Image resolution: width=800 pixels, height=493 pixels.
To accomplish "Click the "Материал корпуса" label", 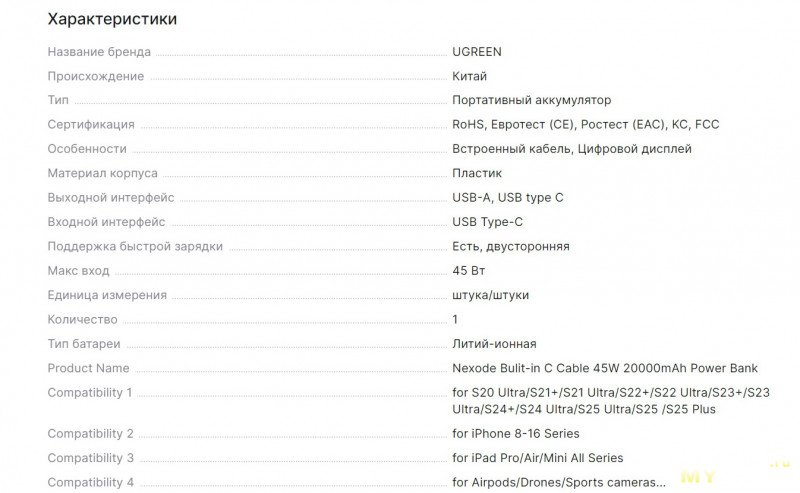I will tap(102, 173).
